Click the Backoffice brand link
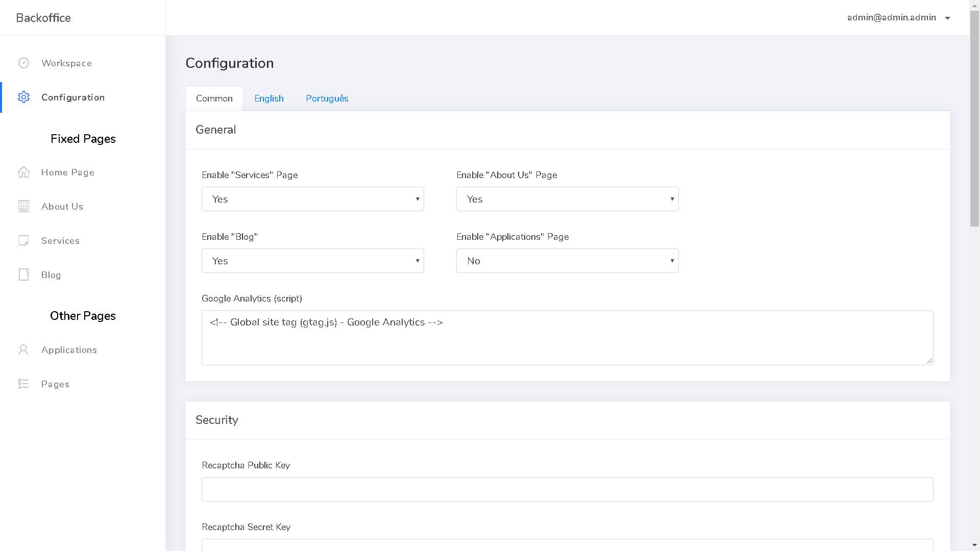 click(x=43, y=18)
